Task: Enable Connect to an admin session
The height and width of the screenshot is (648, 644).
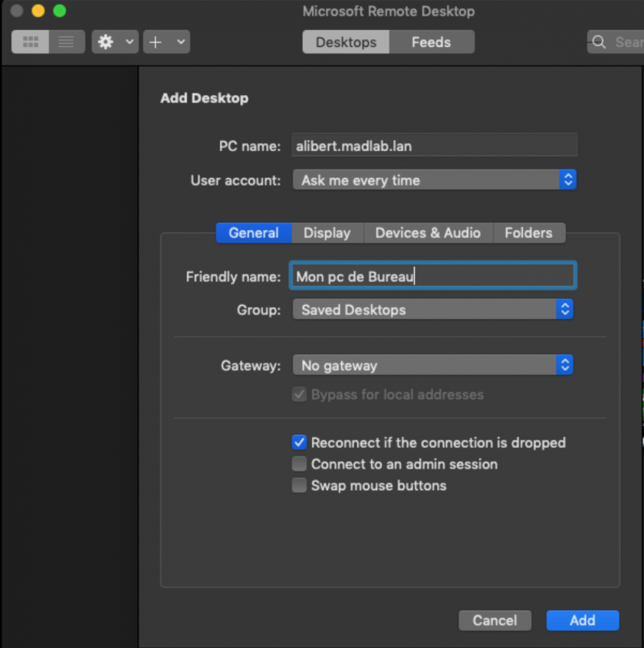Action: 299,464
